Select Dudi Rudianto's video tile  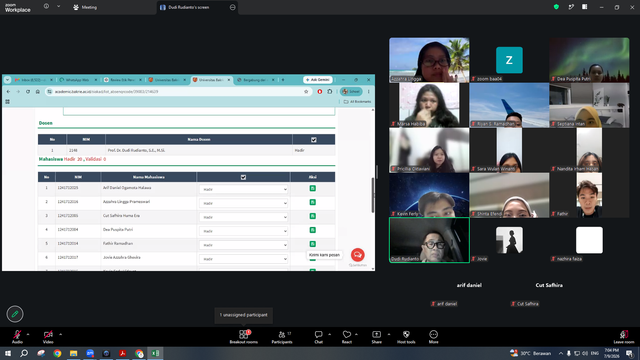pos(429,240)
